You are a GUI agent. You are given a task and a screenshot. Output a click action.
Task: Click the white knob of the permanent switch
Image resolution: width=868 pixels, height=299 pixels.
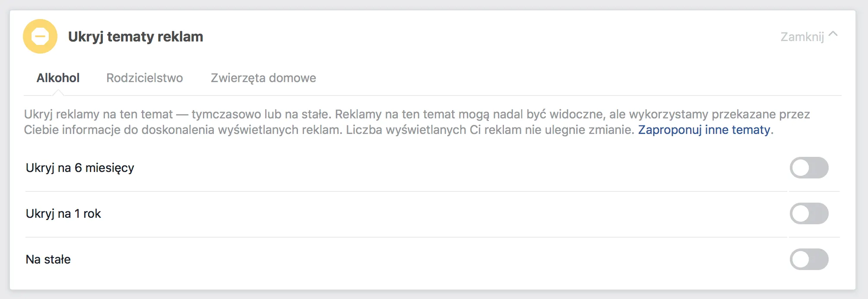[x=801, y=259]
